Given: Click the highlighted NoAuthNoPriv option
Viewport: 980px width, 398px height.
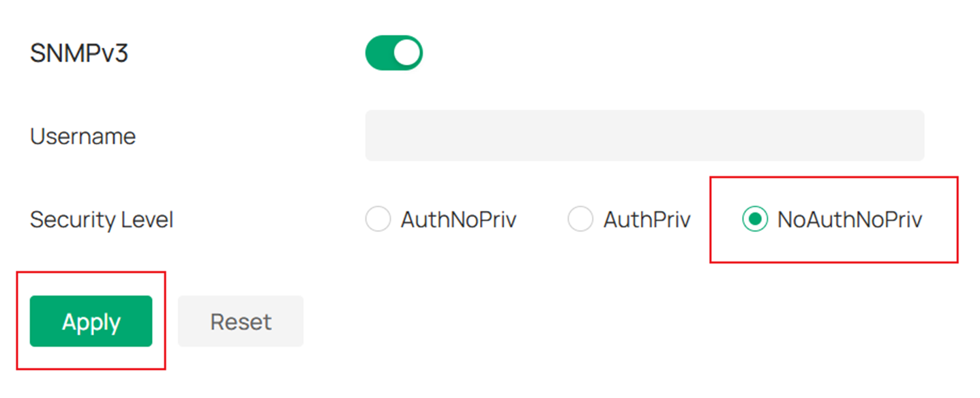Looking at the screenshot, I should coord(755,218).
